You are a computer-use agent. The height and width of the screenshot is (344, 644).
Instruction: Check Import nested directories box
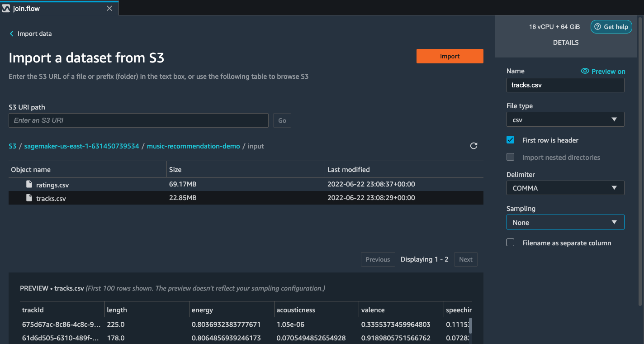pyautogui.click(x=511, y=157)
